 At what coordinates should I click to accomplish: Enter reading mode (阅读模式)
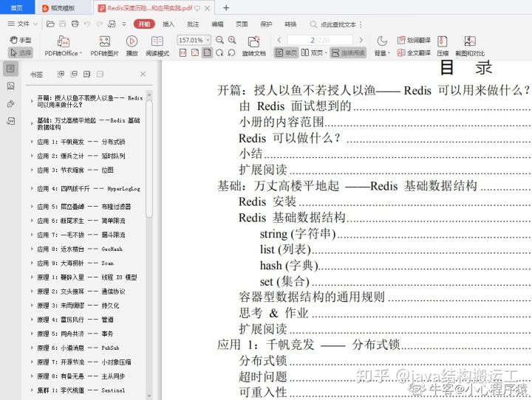pyautogui.click(x=157, y=46)
